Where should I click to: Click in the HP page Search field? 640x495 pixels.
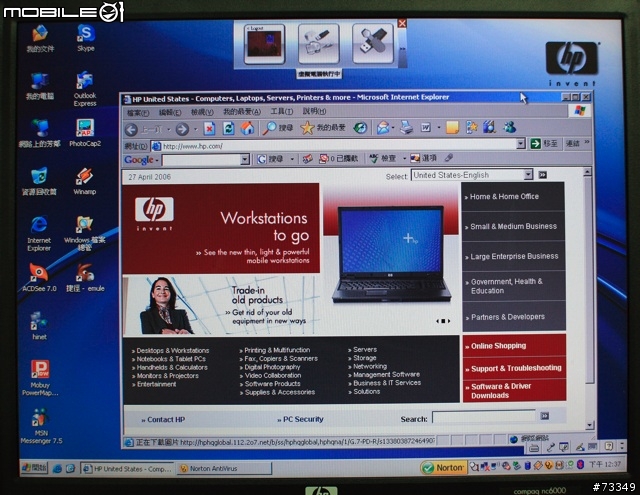(x=484, y=417)
